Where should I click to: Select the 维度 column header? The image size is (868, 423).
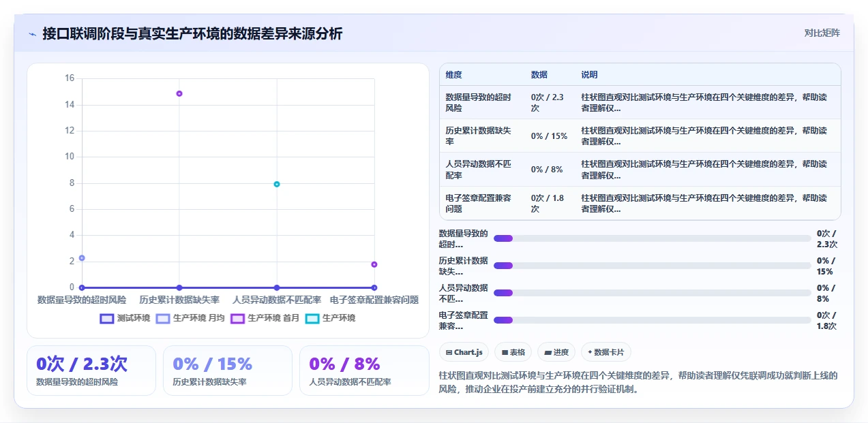coord(453,75)
